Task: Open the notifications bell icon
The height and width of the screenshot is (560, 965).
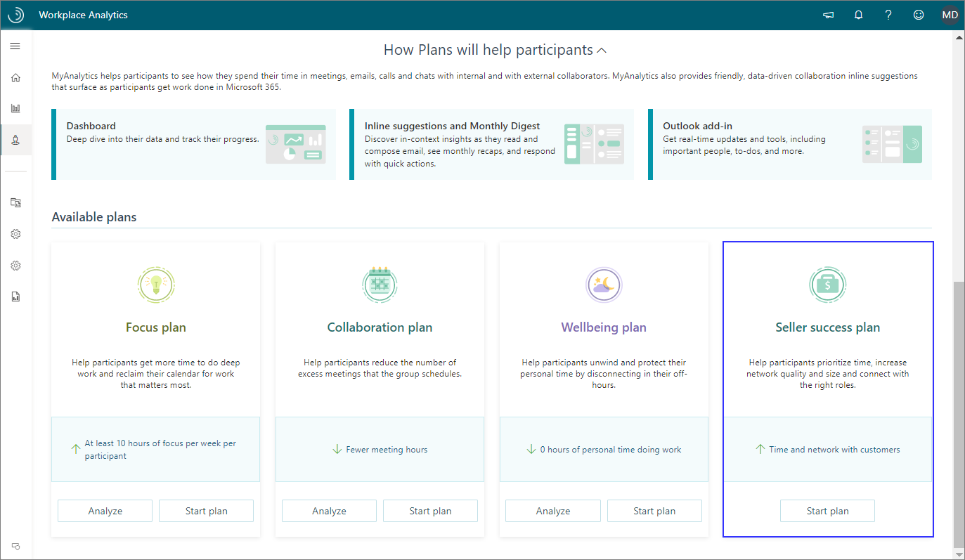Action: pyautogui.click(x=859, y=15)
